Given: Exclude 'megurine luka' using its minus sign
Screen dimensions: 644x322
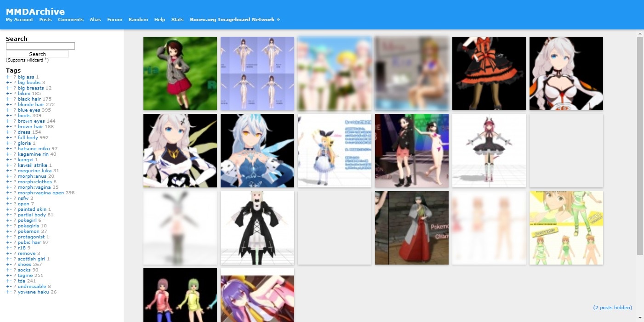Looking at the screenshot, I should click(x=11, y=171).
